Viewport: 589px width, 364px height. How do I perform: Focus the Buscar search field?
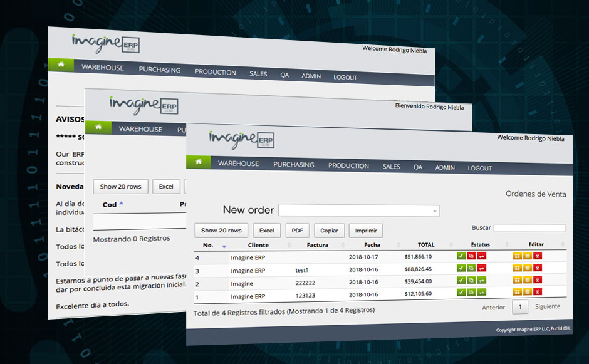click(x=529, y=227)
